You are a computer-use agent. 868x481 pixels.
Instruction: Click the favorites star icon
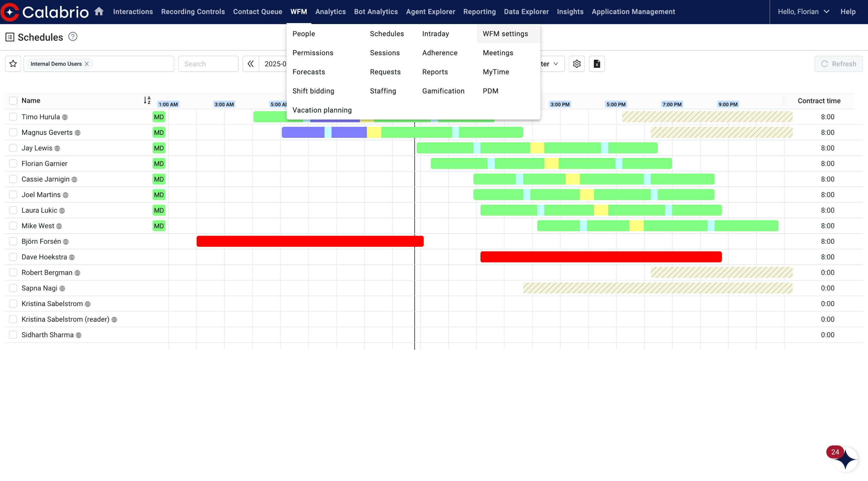pos(13,64)
